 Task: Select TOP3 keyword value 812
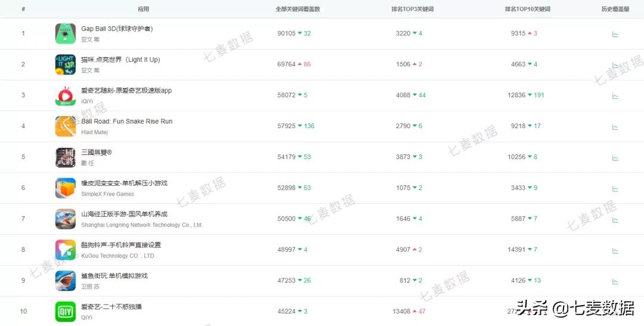point(404,281)
